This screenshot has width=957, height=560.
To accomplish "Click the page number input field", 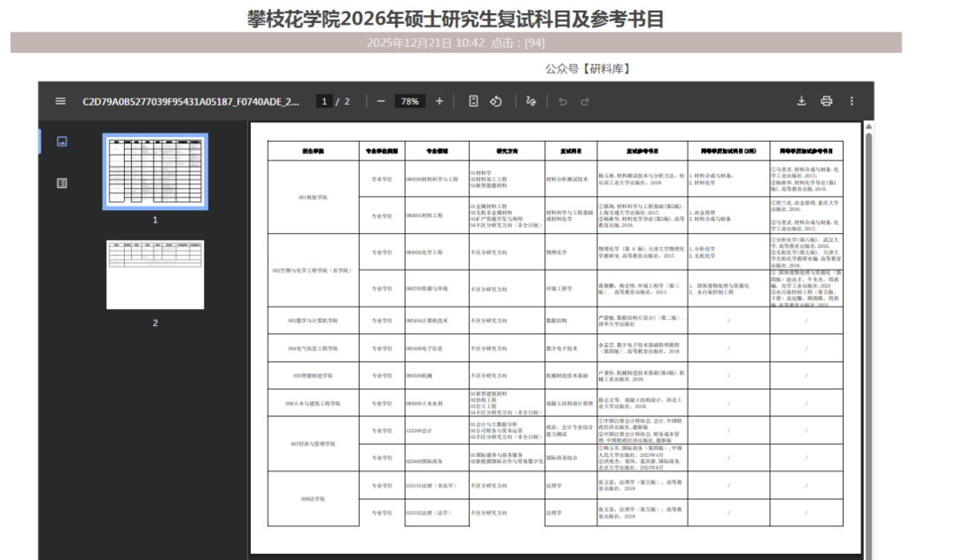I will (x=325, y=101).
